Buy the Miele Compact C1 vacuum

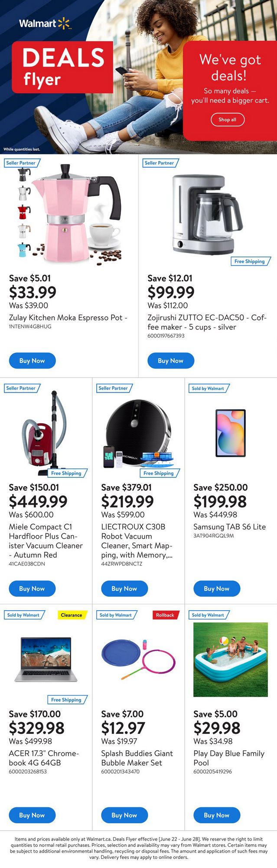(32, 589)
